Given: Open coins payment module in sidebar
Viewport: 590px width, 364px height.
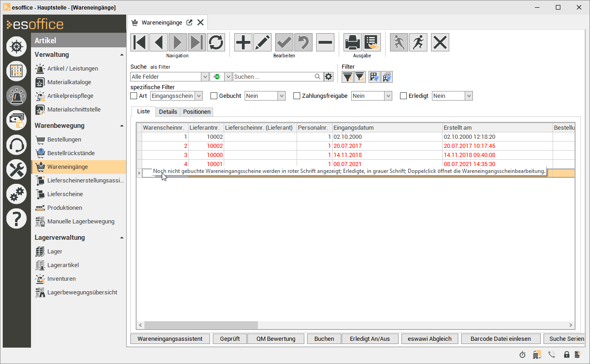Looking at the screenshot, I should pyautogui.click(x=16, y=120).
